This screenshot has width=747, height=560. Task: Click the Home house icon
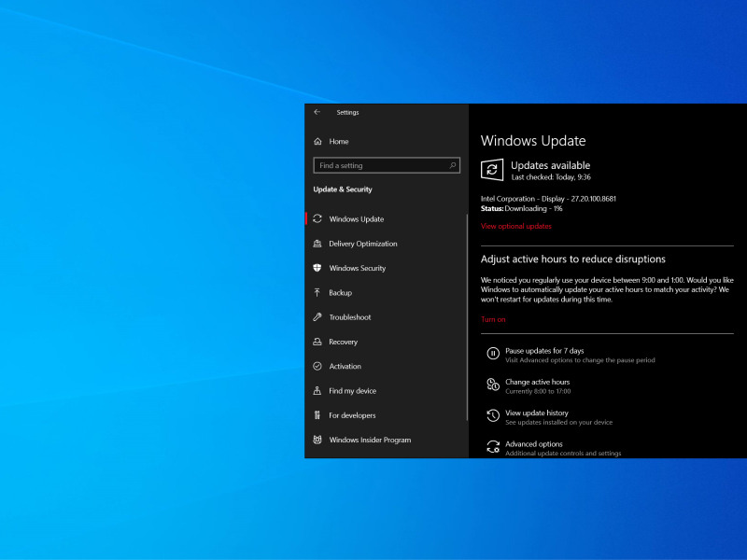317,142
